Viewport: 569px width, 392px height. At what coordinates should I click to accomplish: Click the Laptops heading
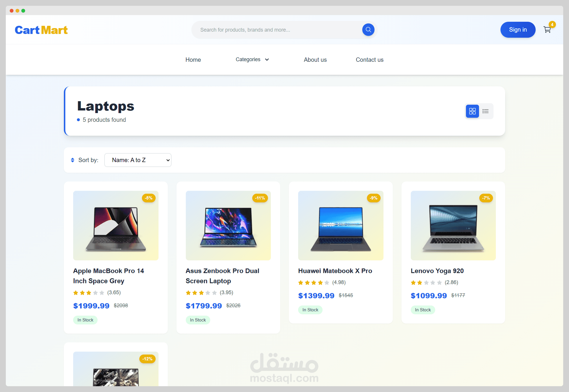(x=106, y=106)
